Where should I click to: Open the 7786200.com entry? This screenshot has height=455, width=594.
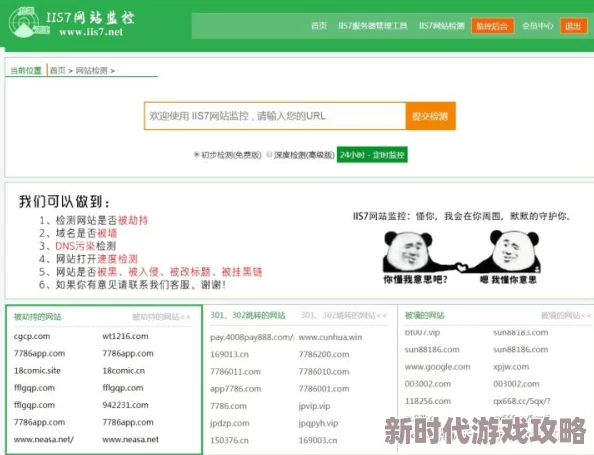point(324,355)
